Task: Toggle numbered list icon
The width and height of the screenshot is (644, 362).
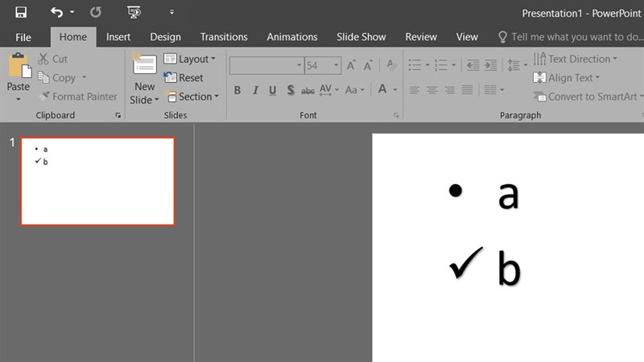Action: pos(441,65)
